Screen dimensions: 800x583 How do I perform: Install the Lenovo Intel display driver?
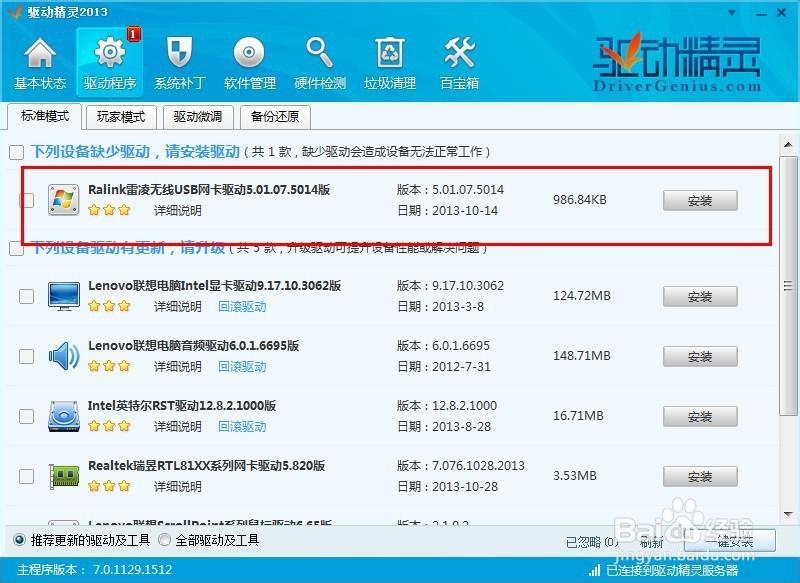[700, 296]
